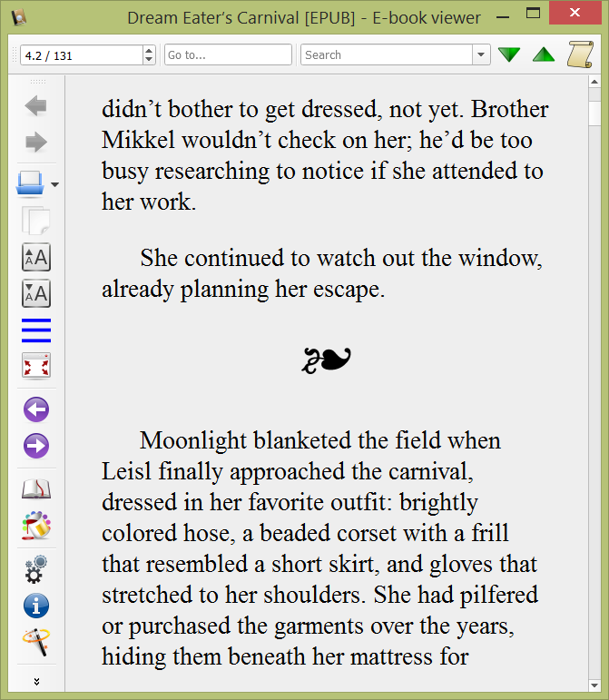Viewport: 609px width, 700px height.
Task: Find previous match with green up arrow
Action: 544,55
